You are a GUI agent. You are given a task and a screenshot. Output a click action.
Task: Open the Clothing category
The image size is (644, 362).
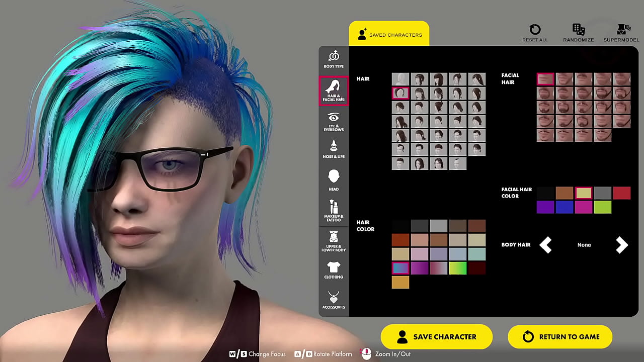(x=334, y=270)
